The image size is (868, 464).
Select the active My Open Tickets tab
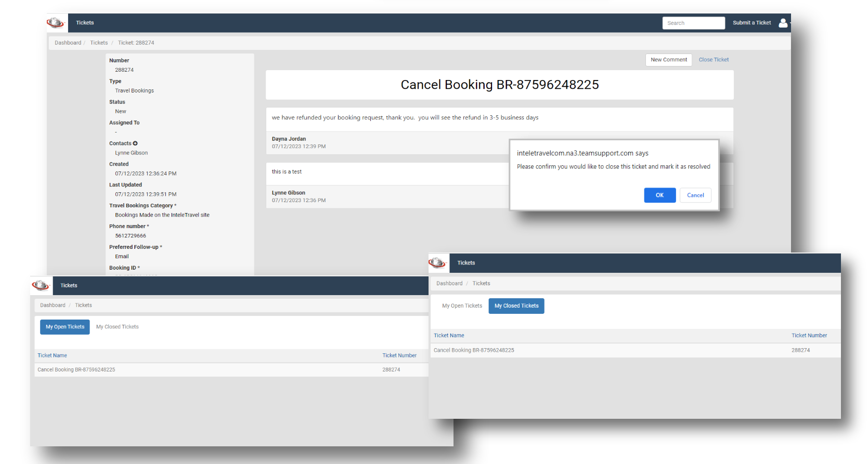[x=65, y=327]
